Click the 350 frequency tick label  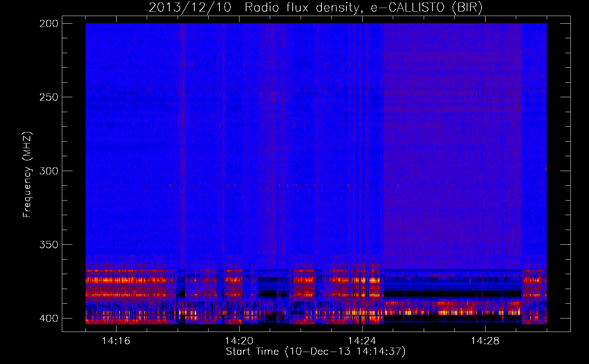pos(49,245)
